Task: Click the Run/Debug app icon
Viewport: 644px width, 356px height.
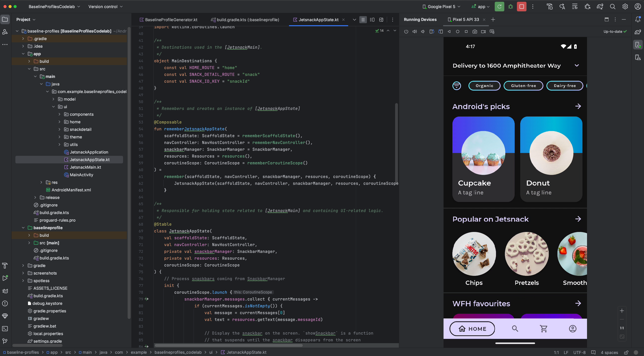Action: click(x=499, y=7)
